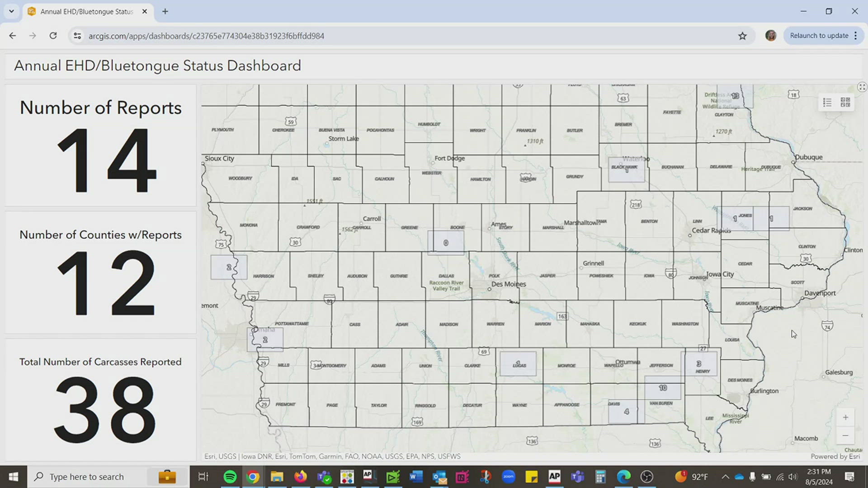Click the Powered by Esri link
The height and width of the screenshot is (488, 868).
[x=835, y=456]
